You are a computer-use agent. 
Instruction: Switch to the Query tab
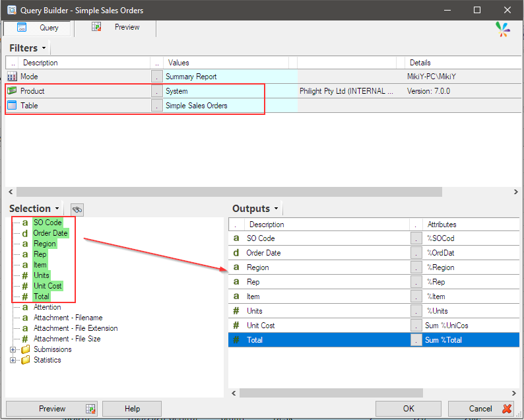[x=37, y=28]
